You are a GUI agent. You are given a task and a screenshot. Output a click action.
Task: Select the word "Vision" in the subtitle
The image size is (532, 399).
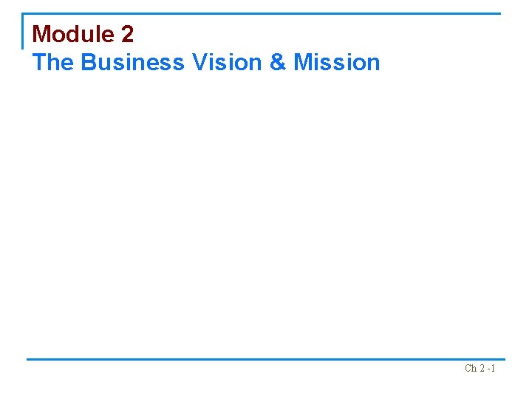coord(226,62)
